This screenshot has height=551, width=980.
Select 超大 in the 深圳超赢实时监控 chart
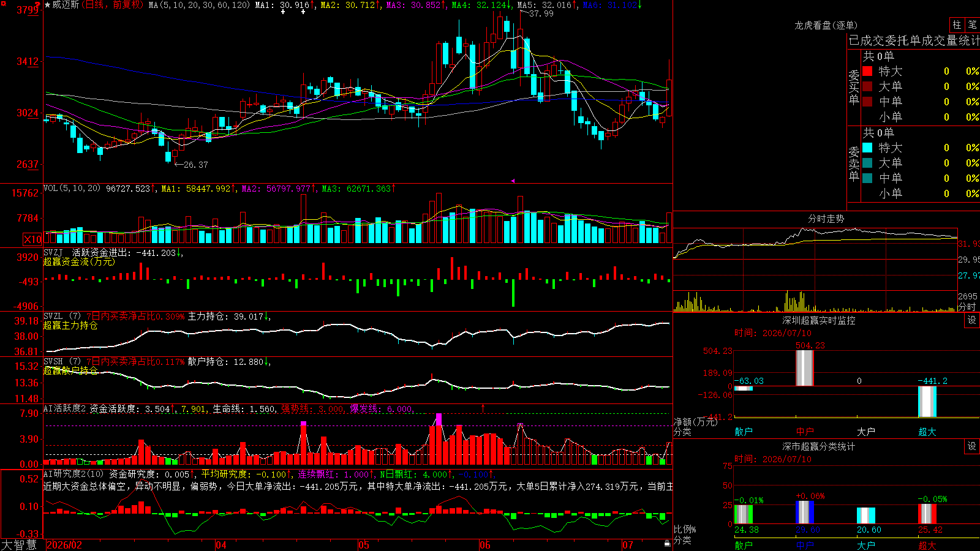pyautogui.click(x=927, y=432)
